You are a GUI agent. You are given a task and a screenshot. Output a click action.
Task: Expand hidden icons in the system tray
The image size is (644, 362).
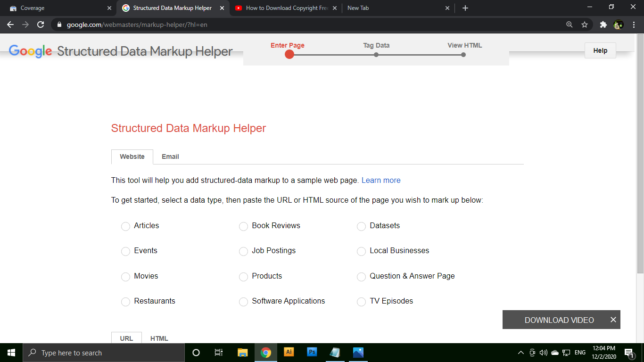point(520,352)
